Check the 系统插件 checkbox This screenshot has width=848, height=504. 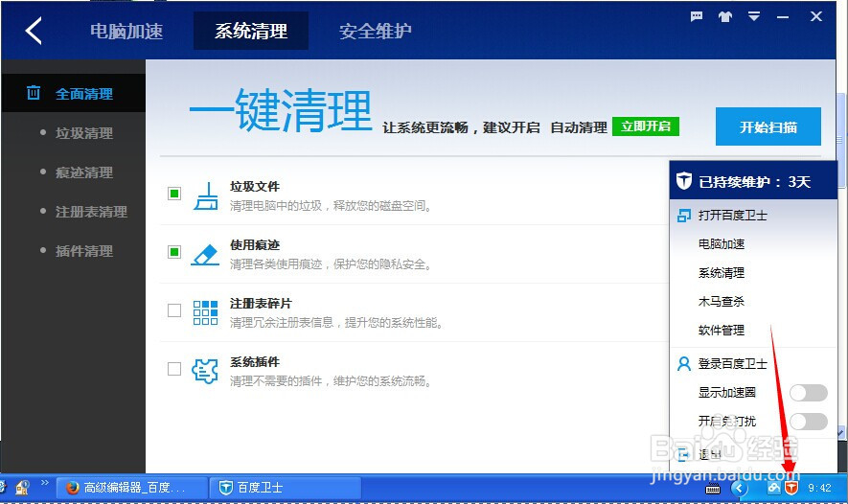(x=174, y=369)
